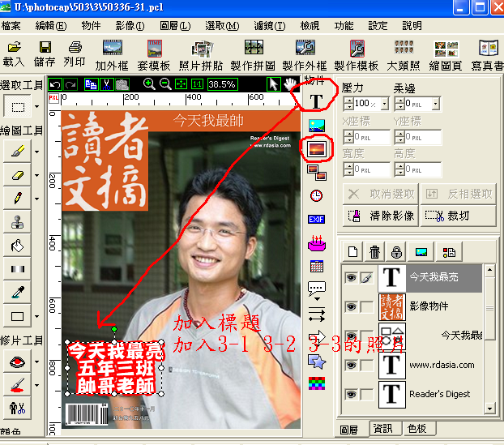
Task: Expand the selection tool dropdown arrow
Action: [37, 107]
